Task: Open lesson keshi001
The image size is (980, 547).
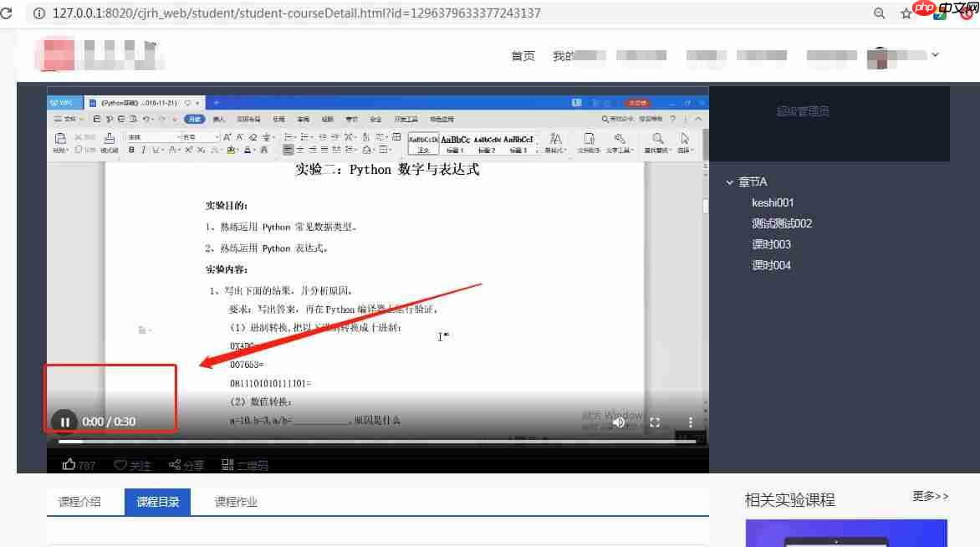Action: coord(773,202)
